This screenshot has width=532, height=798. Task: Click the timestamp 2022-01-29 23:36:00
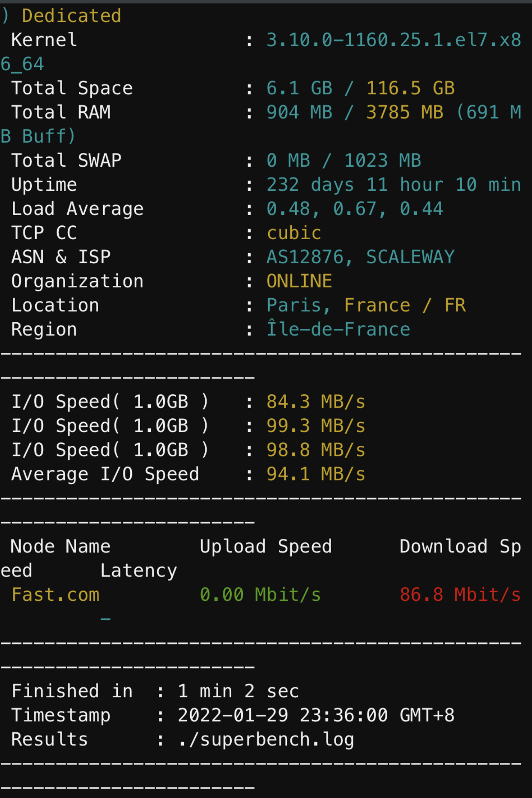[283, 715]
